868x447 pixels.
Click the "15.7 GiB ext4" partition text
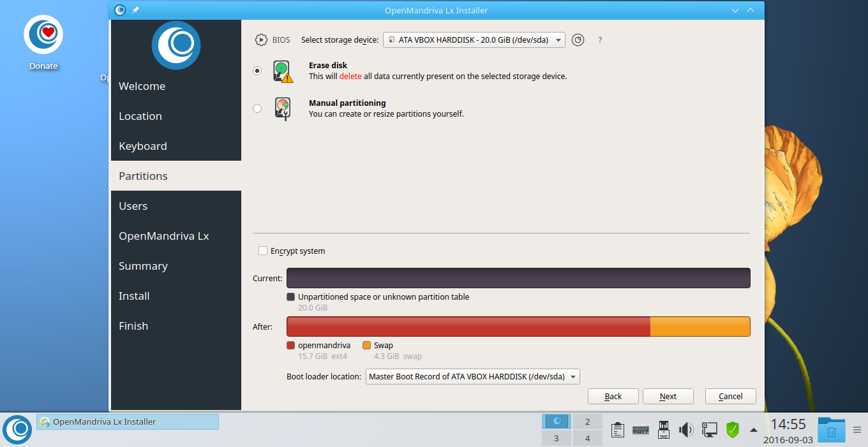point(323,356)
